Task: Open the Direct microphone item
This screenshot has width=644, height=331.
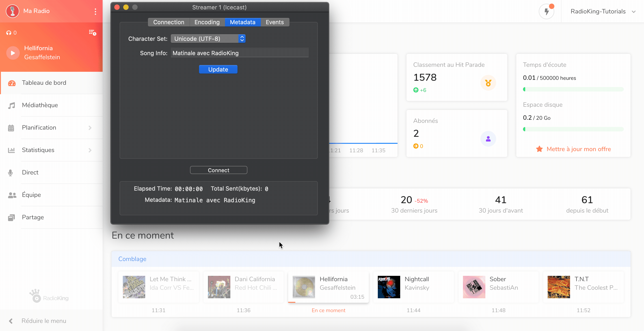Action: click(x=30, y=172)
